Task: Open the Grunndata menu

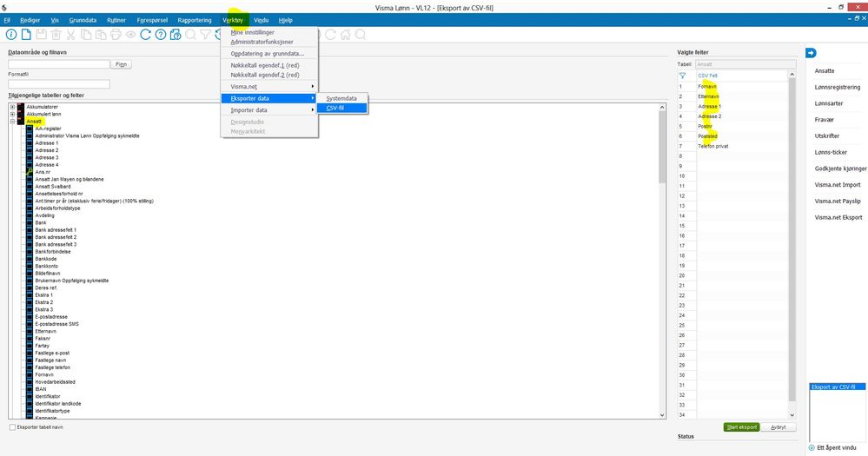Action: point(83,20)
